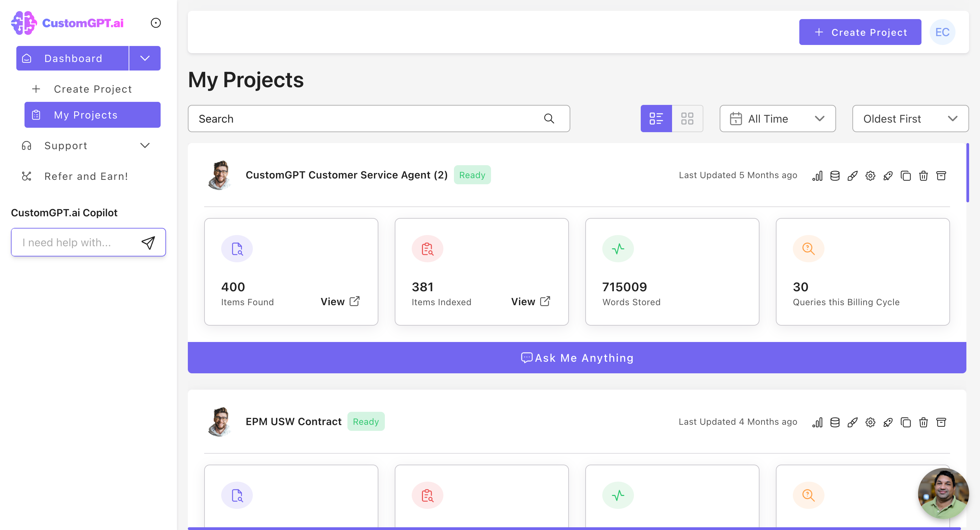Screen dimensions: 980x530
Task: Open settings gear for CustomGPT Customer Service Agent
Action: pyautogui.click(x=870, y=175)
